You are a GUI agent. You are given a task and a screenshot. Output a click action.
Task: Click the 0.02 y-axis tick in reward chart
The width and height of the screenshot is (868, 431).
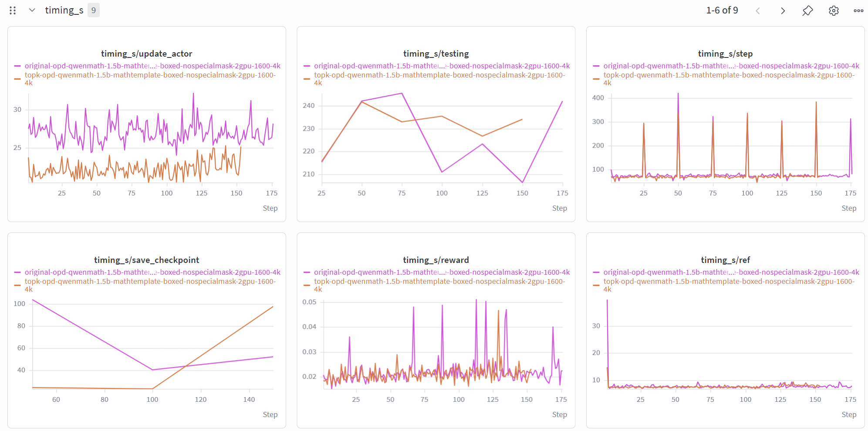point(310,377)
